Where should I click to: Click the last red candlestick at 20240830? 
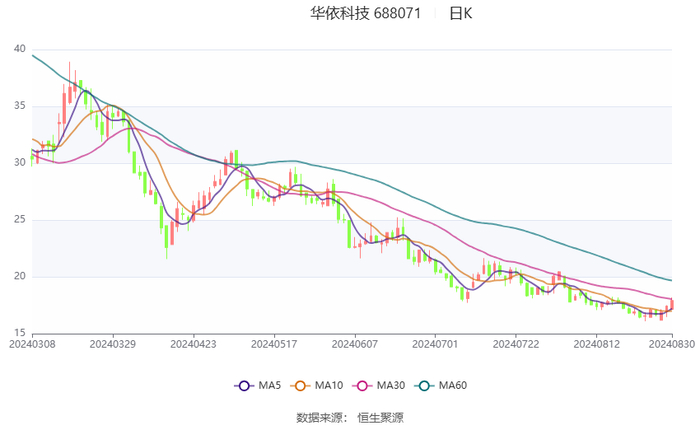tap(672, 305)
